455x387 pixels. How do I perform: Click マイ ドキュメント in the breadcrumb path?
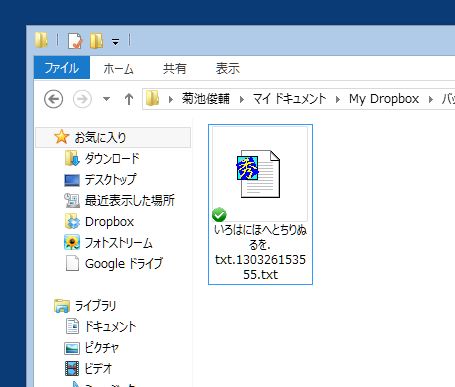[289, 99]
